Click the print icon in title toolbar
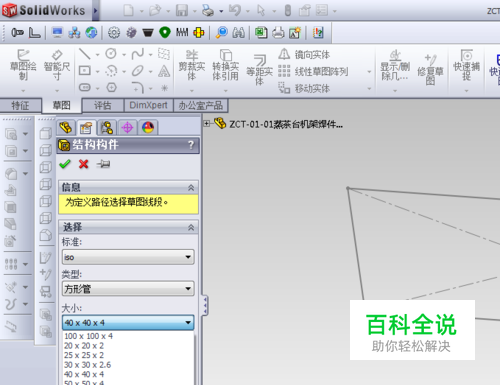The image size is (500, 385). coord(208,10)
